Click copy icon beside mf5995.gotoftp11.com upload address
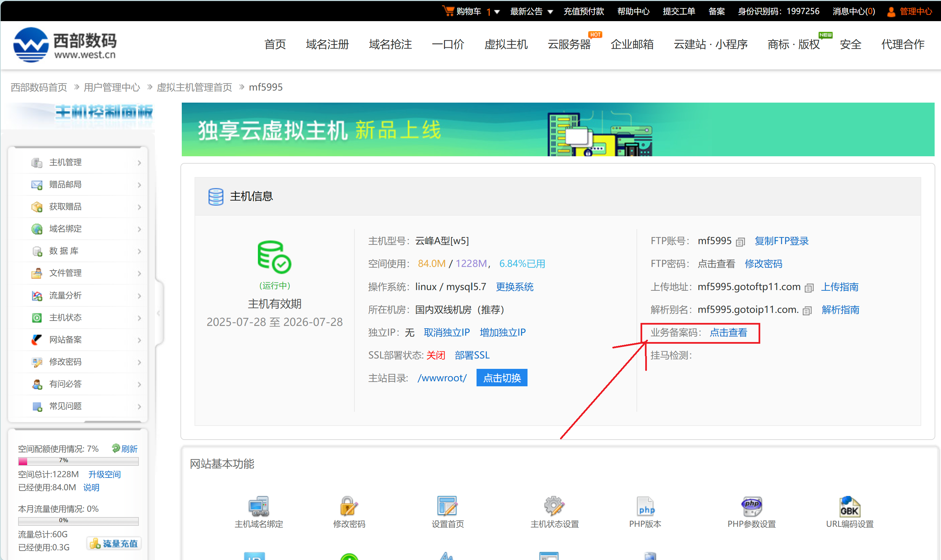 point(809,288)
